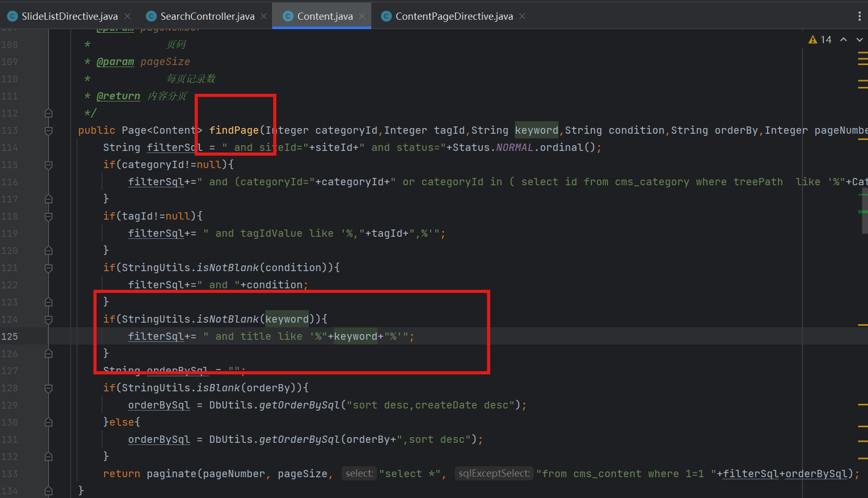Click filterSql variable declaration on line 114
The image size is (868, 498).
click(175, 148)
